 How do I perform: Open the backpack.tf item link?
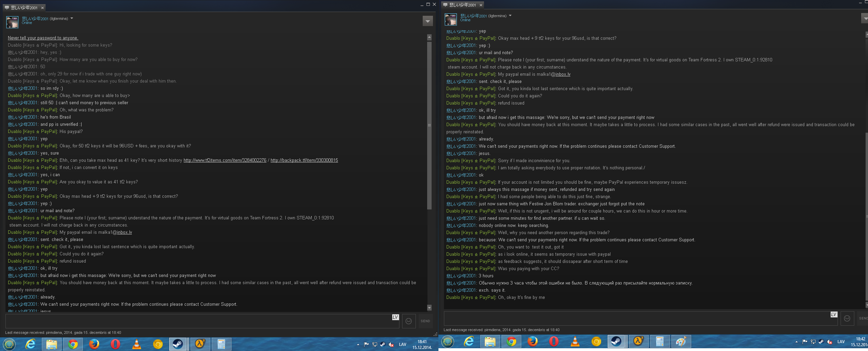pyautogui.click(x=304, y=160)
